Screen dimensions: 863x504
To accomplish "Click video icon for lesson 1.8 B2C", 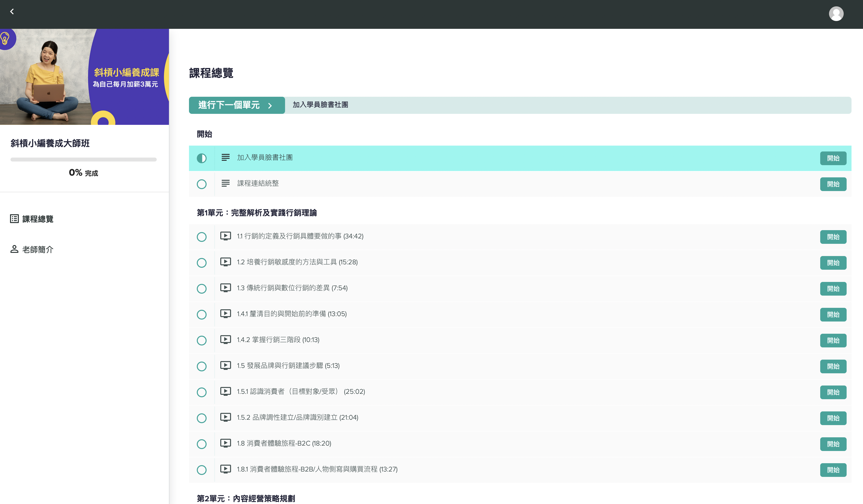I will tap(225, 443).
